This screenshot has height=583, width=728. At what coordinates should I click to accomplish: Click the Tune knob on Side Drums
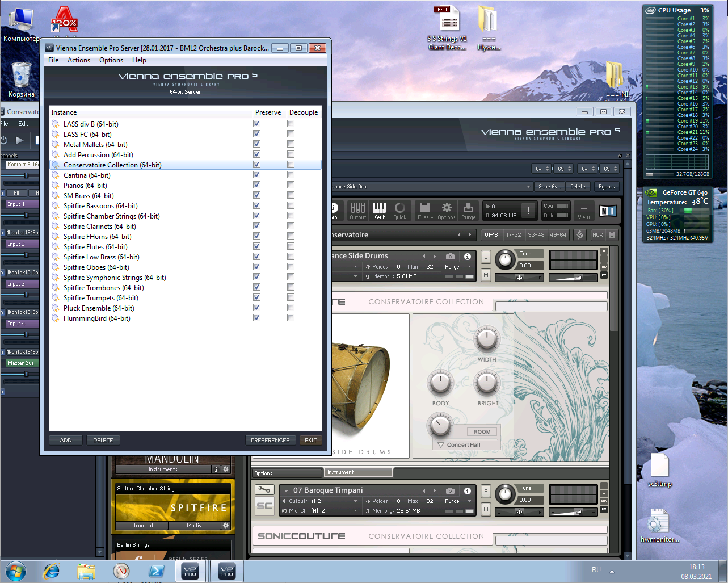tap(504, 260)
